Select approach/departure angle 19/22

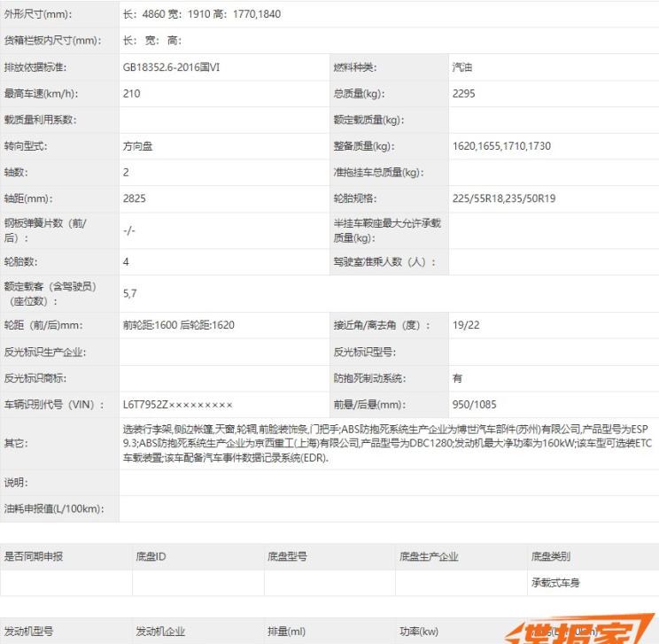pyautogui.click(x=466, y=325)
